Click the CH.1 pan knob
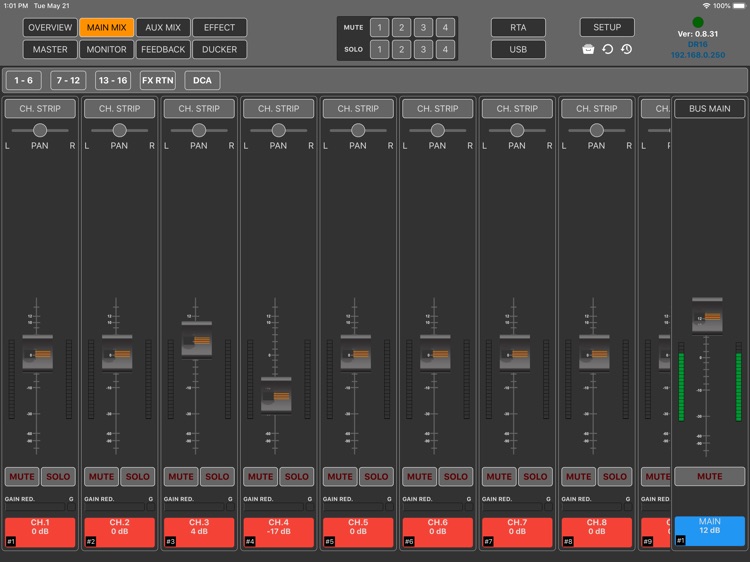The height and width of the screenshot is (562, 750). [40, 130]
